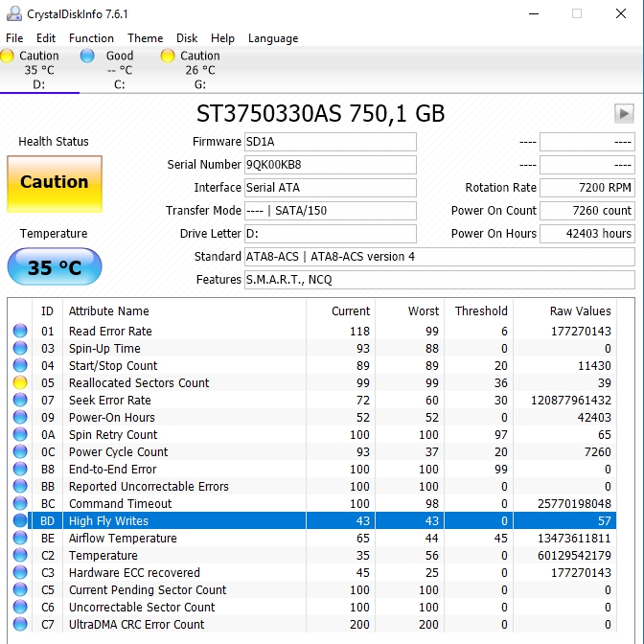Click the next disk arrow button
Screen dimensions: 644x644
(624, 114)
